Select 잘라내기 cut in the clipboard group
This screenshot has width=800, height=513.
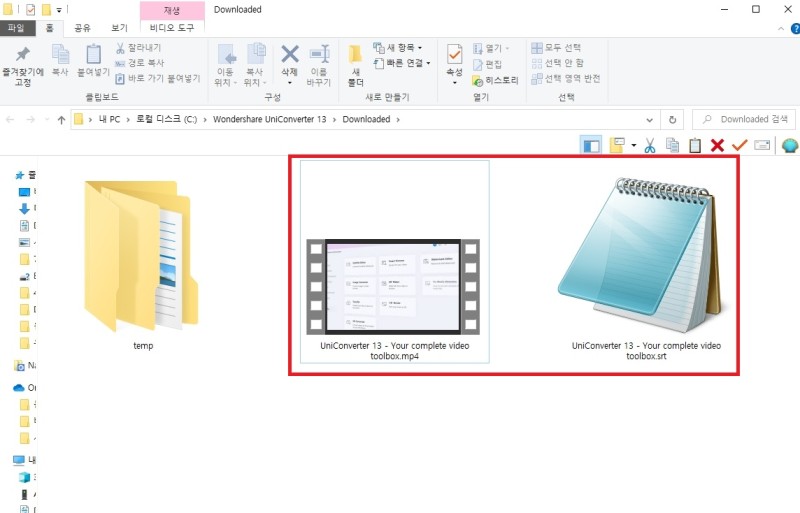pos(138,47)
